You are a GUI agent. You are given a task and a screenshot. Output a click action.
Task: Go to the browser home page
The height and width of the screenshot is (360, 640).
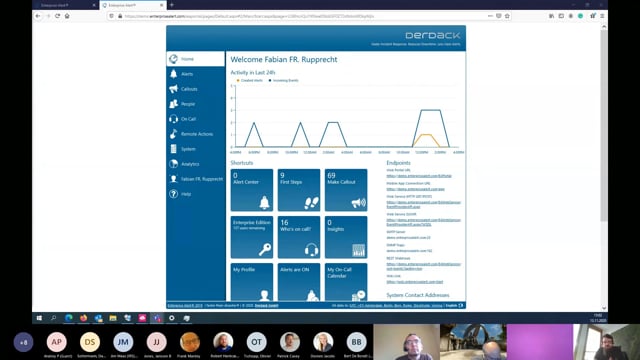coord(67,16)
